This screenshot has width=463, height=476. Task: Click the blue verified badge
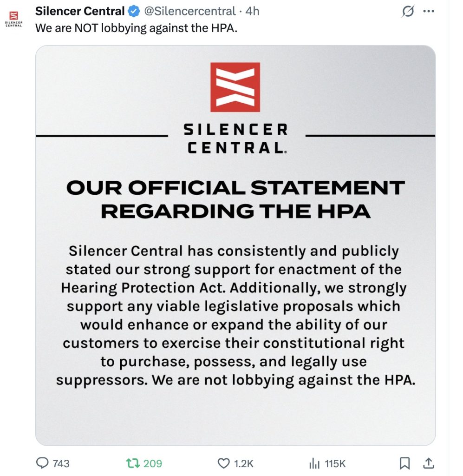(133, 11)
